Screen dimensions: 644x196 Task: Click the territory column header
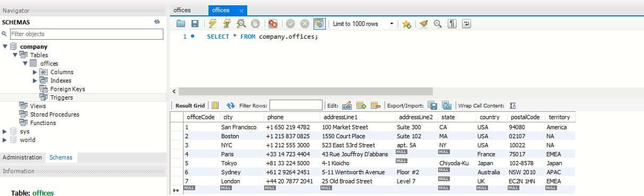click(x=560, y=117)
